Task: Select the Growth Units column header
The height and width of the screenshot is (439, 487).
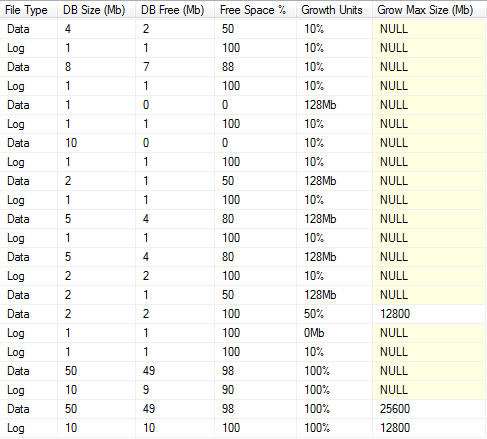Action: [334, 10]
